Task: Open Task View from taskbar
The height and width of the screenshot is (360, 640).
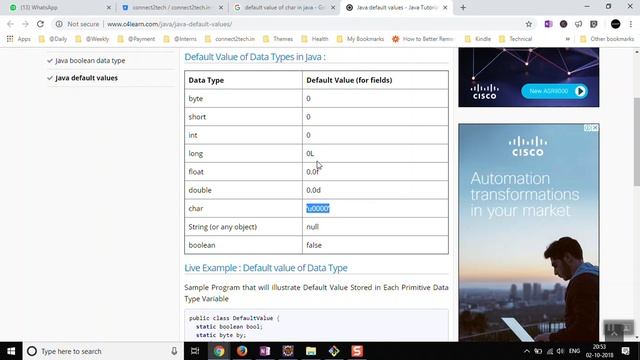Action: click(195, 351)
